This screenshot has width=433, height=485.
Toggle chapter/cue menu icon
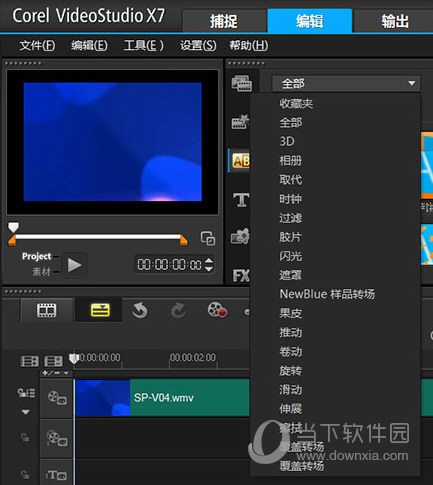click(x=53, y=361)
